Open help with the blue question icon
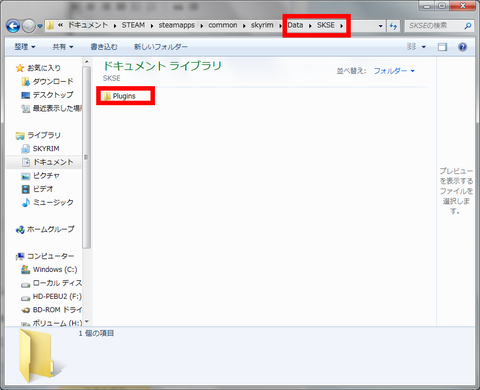The height and width of the screenshot is (390, 480). [463, 47]
